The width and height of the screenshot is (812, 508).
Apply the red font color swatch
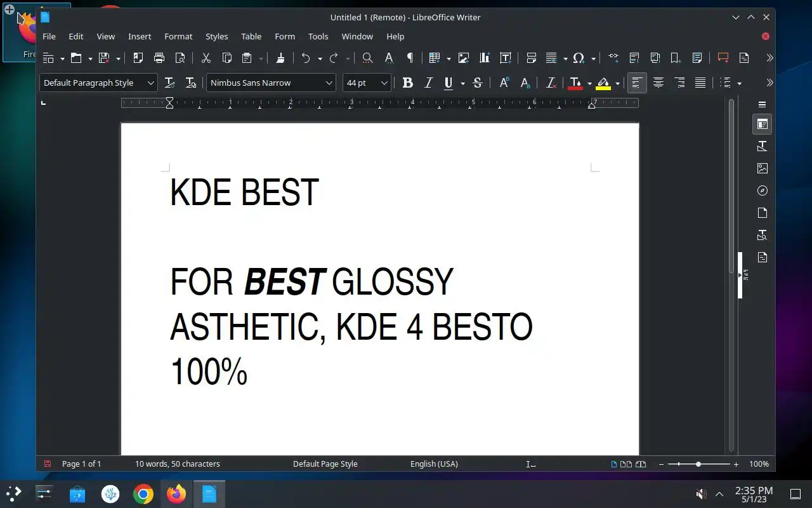[x=575, y=83]
